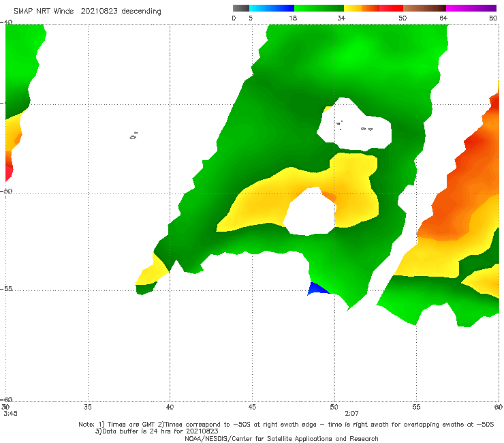Pick the cyan-to-blue segment of the color bar

272,8
